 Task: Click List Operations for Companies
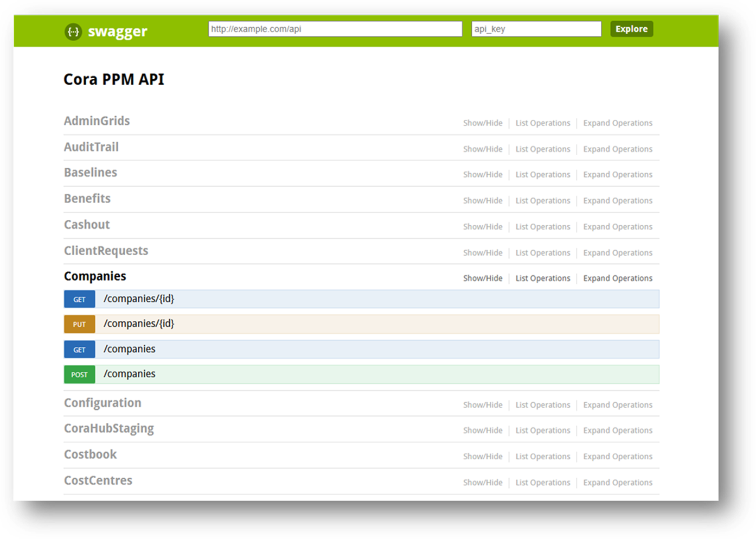(543, 278)
